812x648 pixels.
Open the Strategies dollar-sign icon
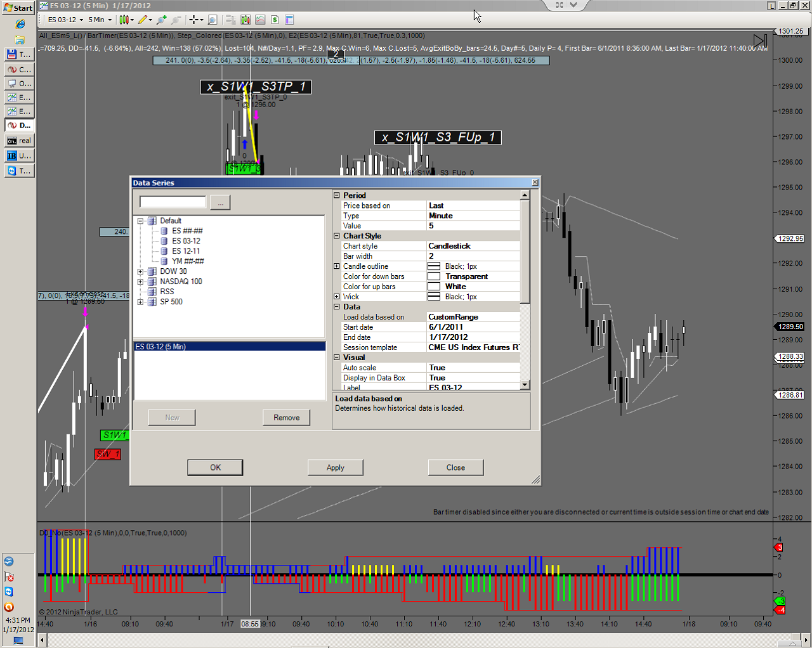pyautogui.click(x=275, y=20)
